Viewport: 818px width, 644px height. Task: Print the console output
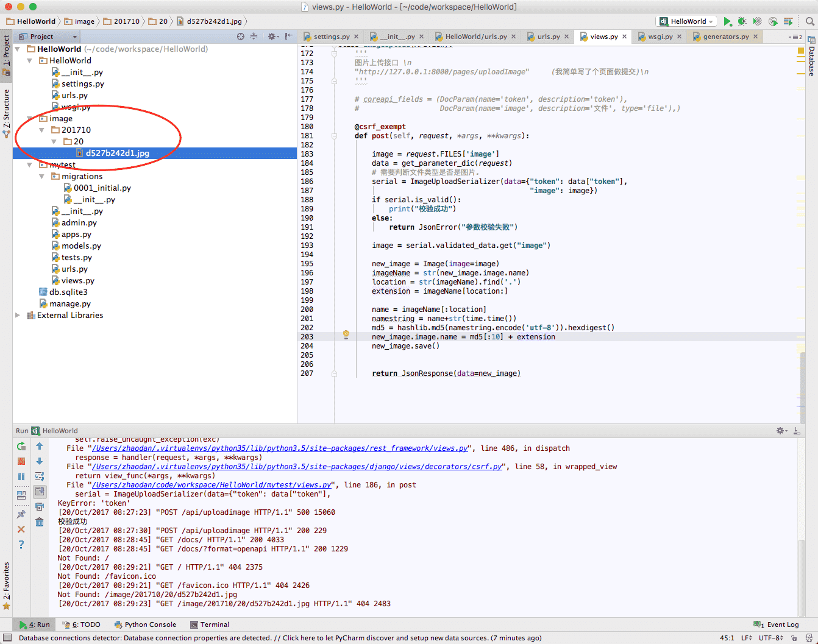coord(40,507)
